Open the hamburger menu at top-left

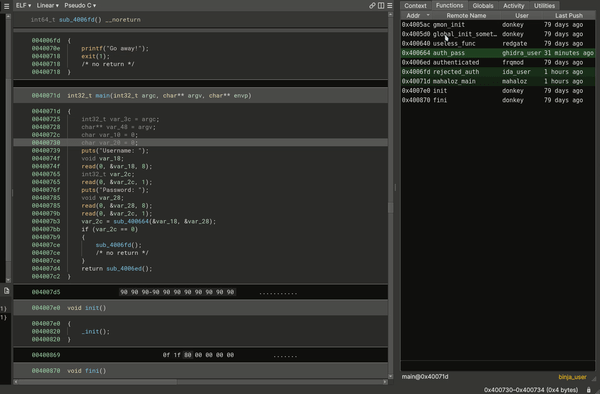click(7, 6)
